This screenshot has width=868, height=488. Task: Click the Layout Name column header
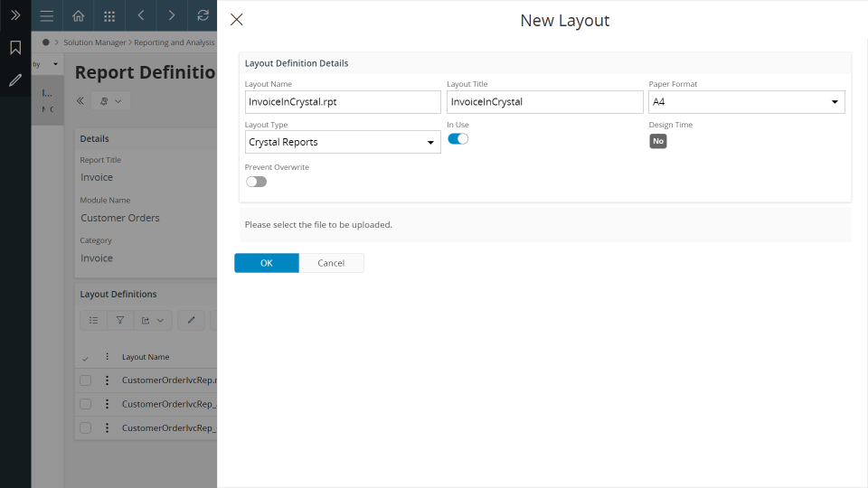coord(146,357)
